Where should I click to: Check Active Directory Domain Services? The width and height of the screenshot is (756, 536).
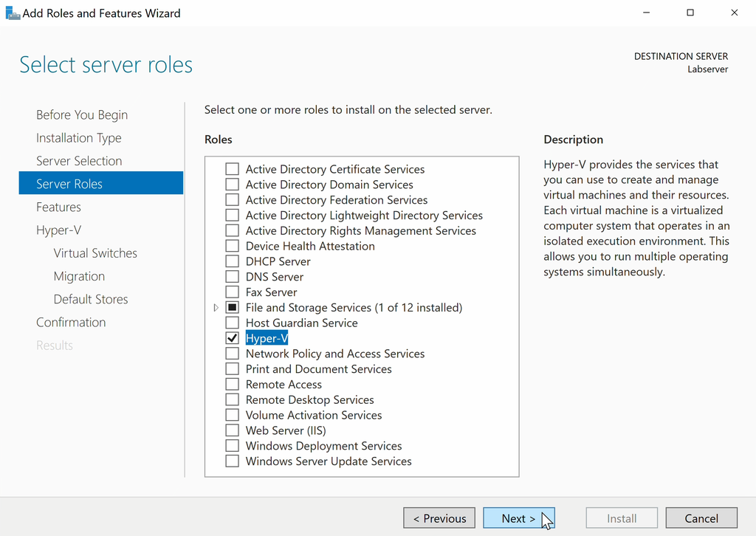(x=232, y=184)
